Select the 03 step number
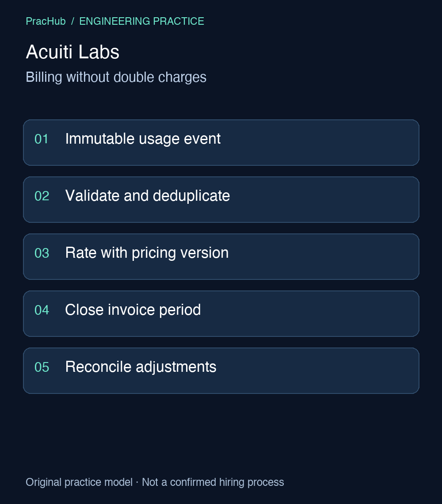This screenshot has height=504, width=442. [x=42, y=253]
